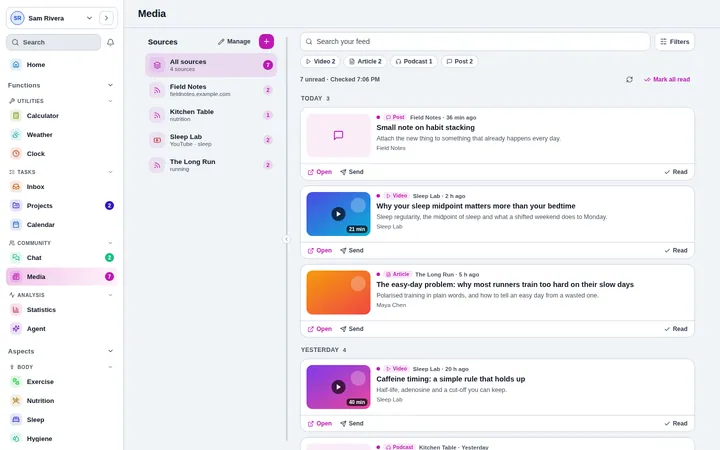Click Mark all read
Screen dimensions: 720x450
coord(667,79)
